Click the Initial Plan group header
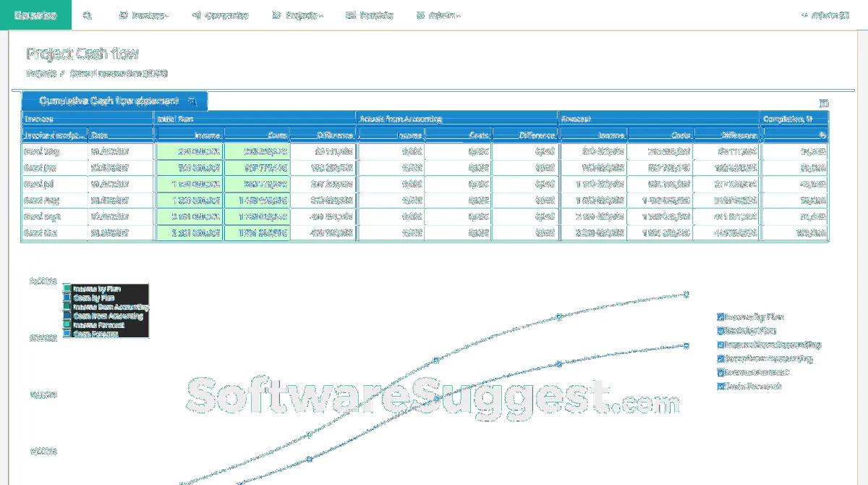The image size is (868, 485). 255,119
